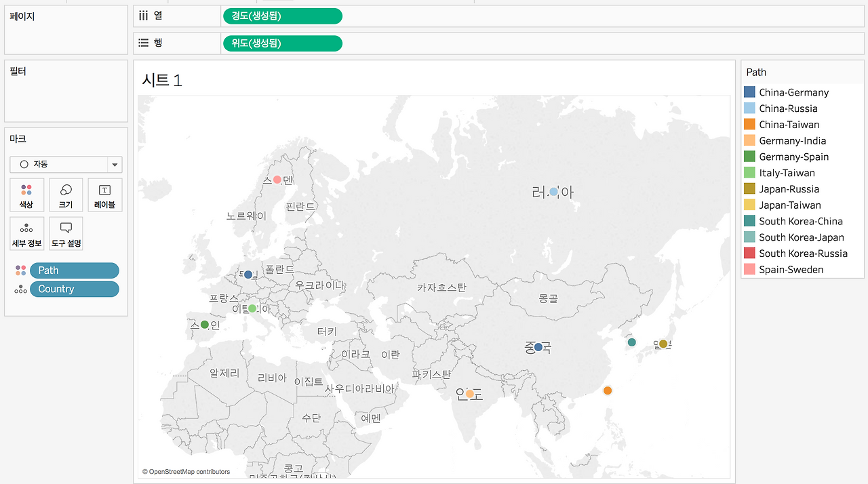The height and width of the screenshot is (484, 868).
Task: Open the 도구 설명 (Tooltip) mark card
Action: pyautogui.click(x=66, y=234)
